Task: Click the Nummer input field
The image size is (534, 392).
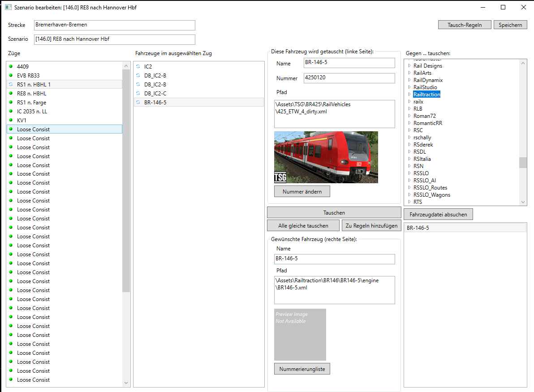Action: coord(349,78)
